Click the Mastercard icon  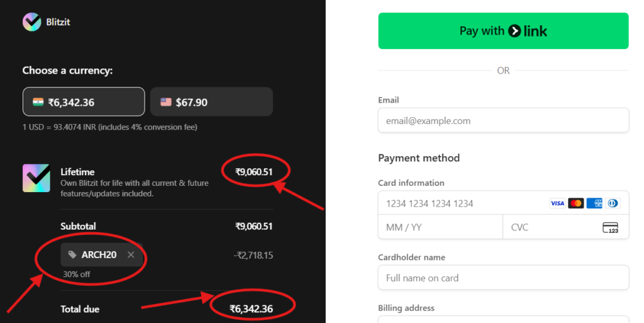(575, 203)
